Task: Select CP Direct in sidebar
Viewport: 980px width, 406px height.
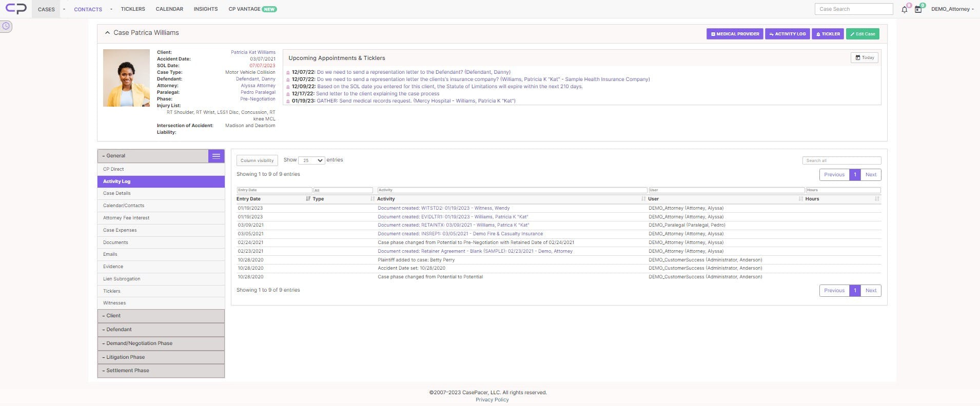Action: pyautogui.click(x=161, y=169)
